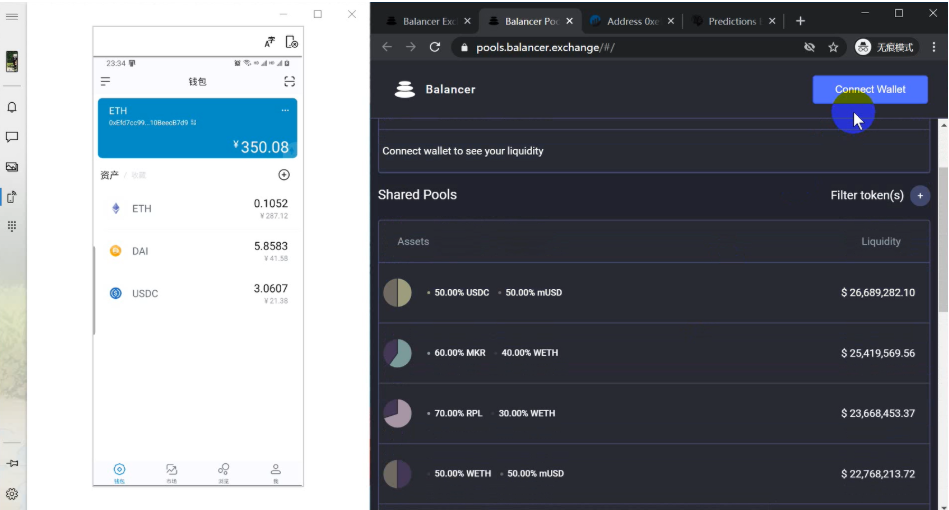The width and height of the screenshot is (949, 510).
Task: Click the browser address bar
Action: [x=620, y=47]
